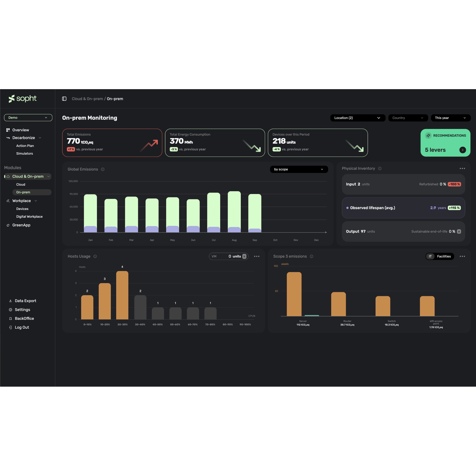Open Hosts Usage three-dot menu
Screen dimensions: 476x476
[x=257, y=257]
